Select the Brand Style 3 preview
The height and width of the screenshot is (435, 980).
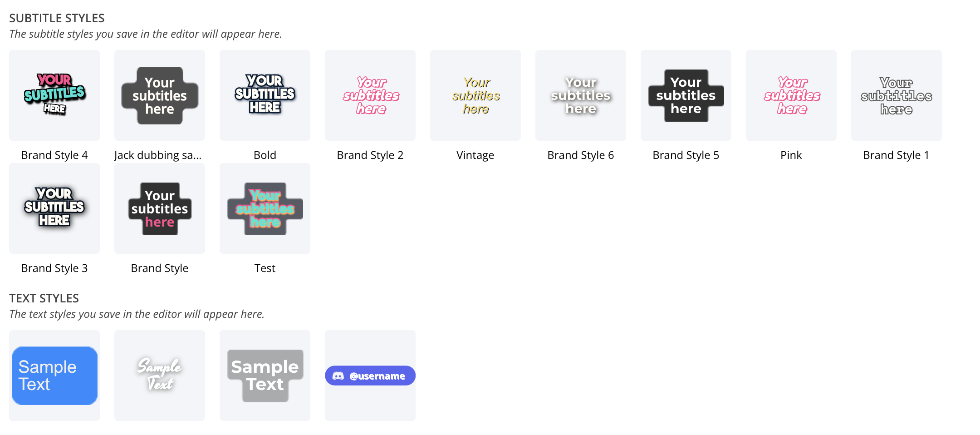tap(54, 208)
